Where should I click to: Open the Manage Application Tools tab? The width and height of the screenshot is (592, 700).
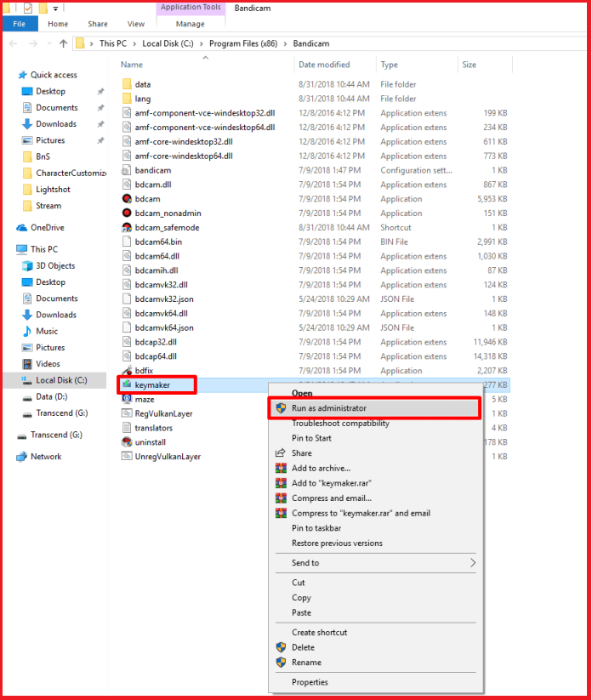point(191,24)
